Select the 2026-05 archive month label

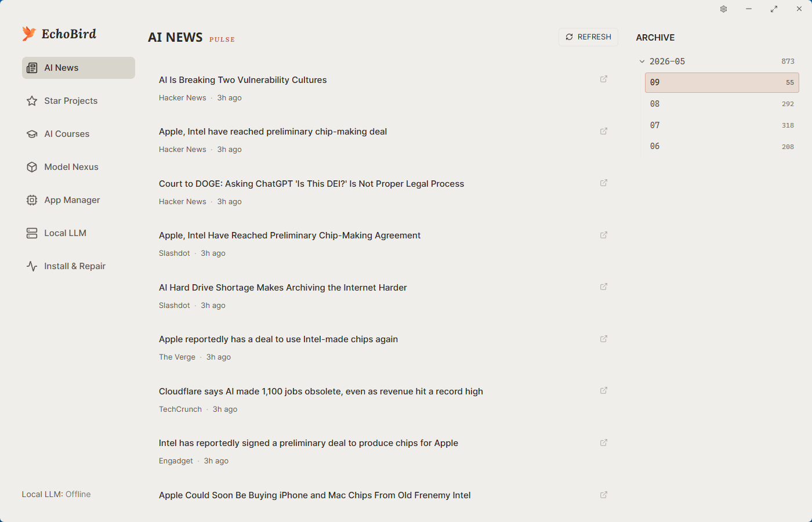pyautogui.click(x=667, y=61)
